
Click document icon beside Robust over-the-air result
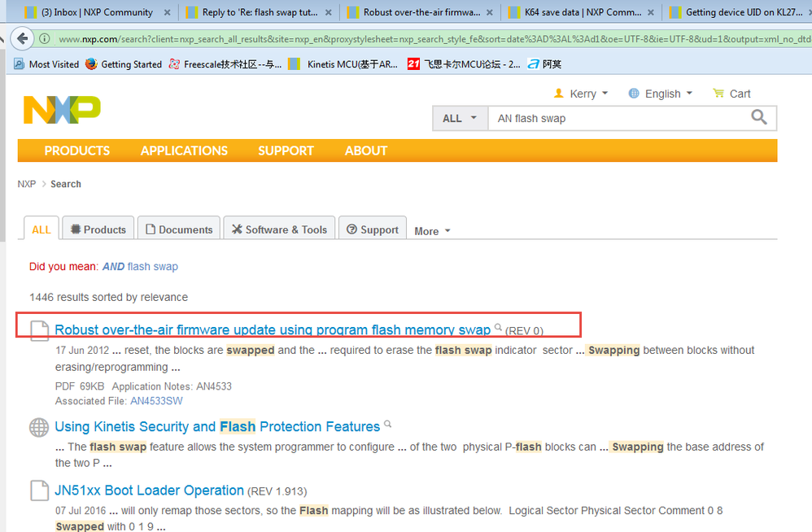39,331
